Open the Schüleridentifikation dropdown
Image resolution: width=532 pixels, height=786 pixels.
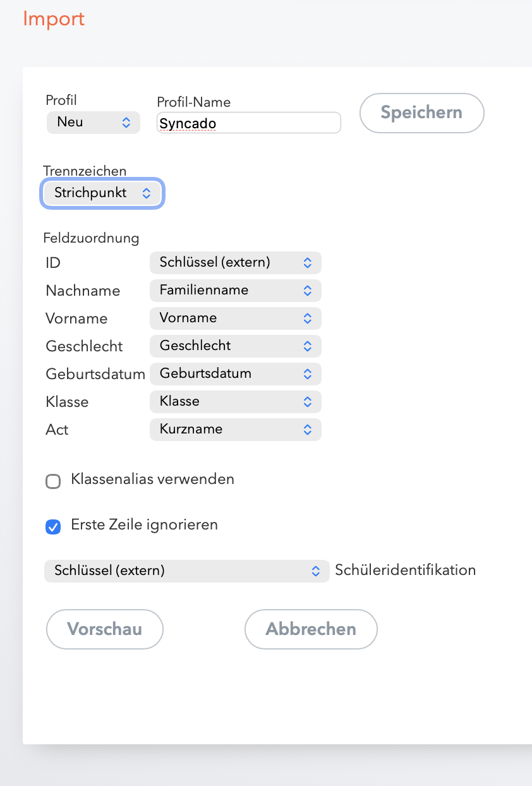[186, 571]
